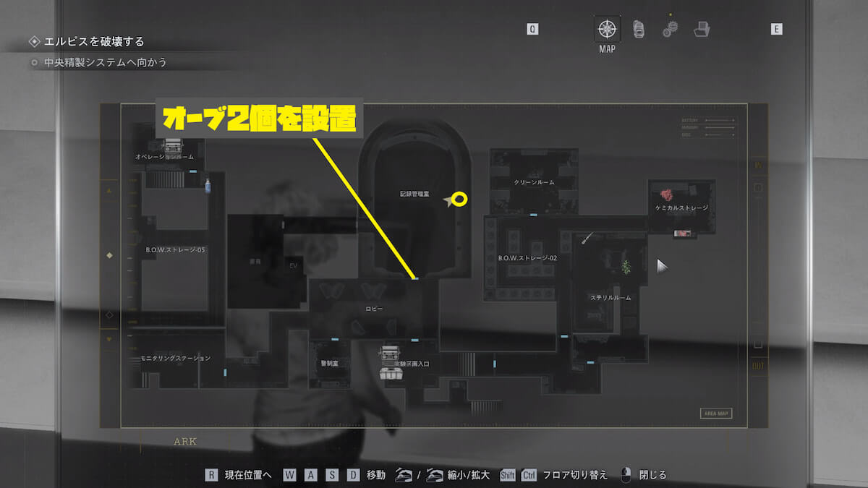Select the blue spray bottle item icon
Viewport: 868px width, 488px height.
(x=208, y=186)
